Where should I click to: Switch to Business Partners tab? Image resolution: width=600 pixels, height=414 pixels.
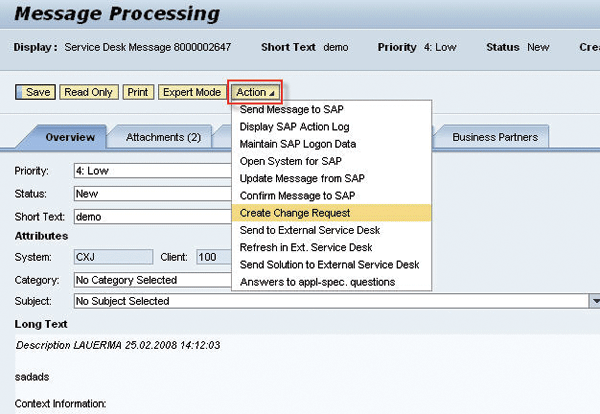(x=494, y=137)
